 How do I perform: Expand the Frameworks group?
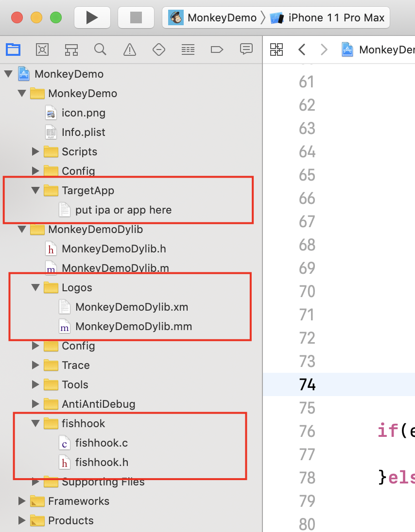(22, 501)
